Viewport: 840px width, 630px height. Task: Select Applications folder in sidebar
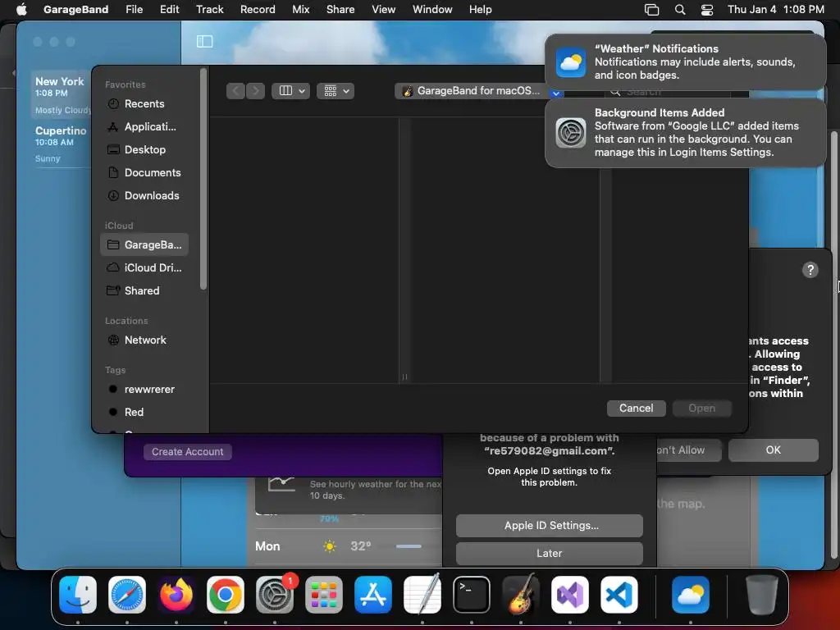[x=144, y=127]
